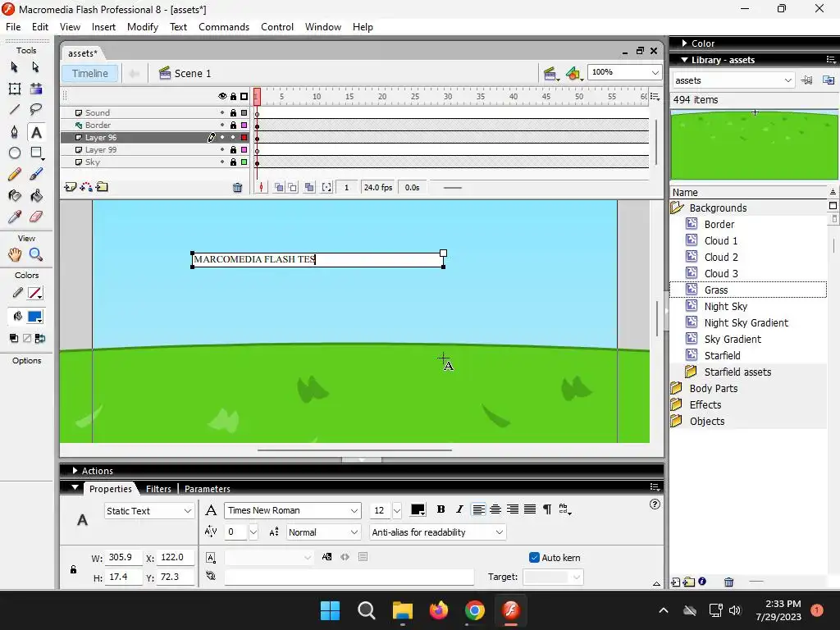Toggle onion skin in timeline
The height and width of the screenshot is (630, 840).
[279, 188]
